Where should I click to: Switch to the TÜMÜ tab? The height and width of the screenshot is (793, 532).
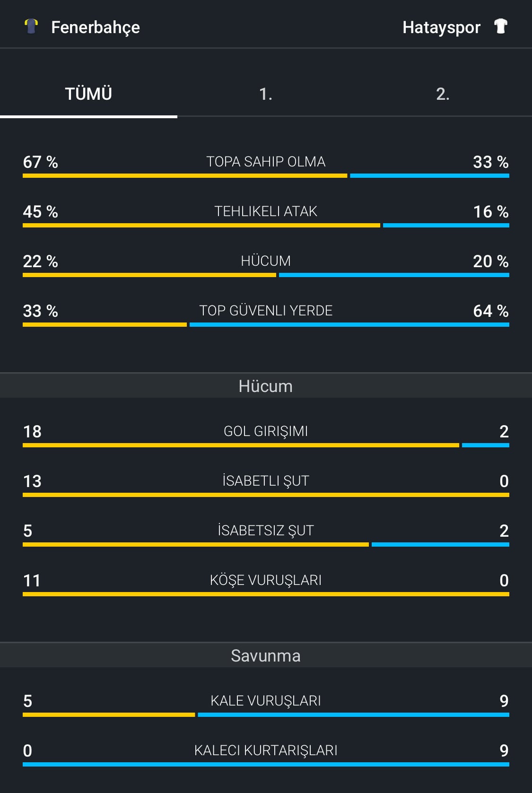(x=88, y=94)
